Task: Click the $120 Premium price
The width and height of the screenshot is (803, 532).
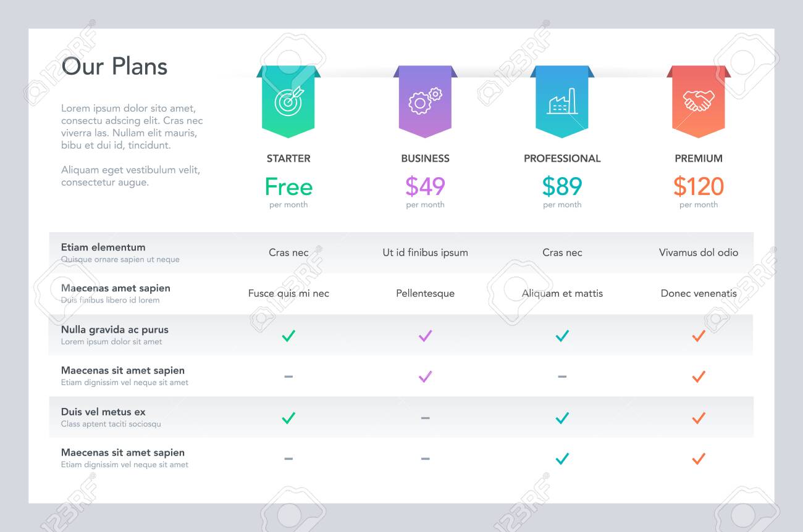Action: [699, 186]
